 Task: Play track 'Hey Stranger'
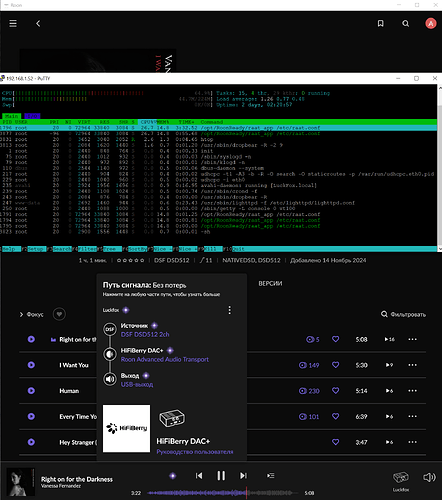[31, 442]
